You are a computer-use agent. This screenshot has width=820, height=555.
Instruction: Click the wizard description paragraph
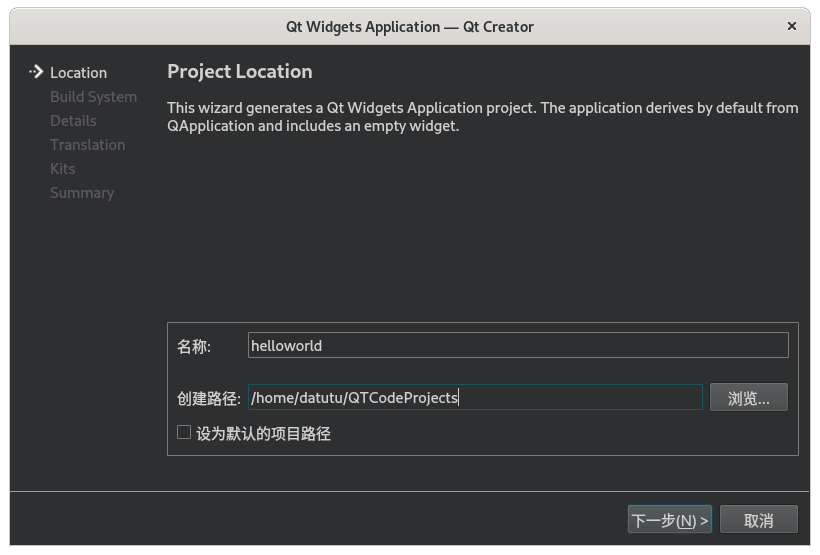482,117
